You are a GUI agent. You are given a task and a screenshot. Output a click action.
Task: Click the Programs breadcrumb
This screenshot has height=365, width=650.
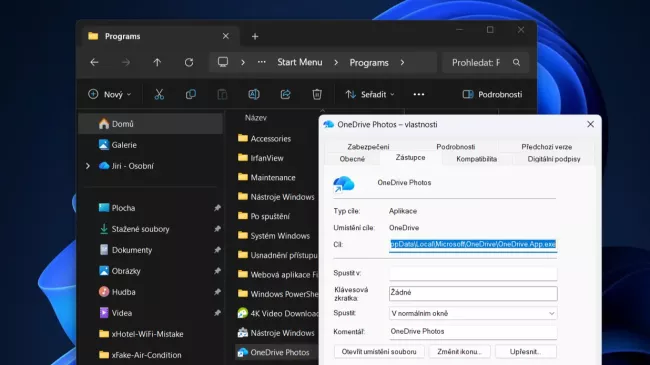[369, 63]
